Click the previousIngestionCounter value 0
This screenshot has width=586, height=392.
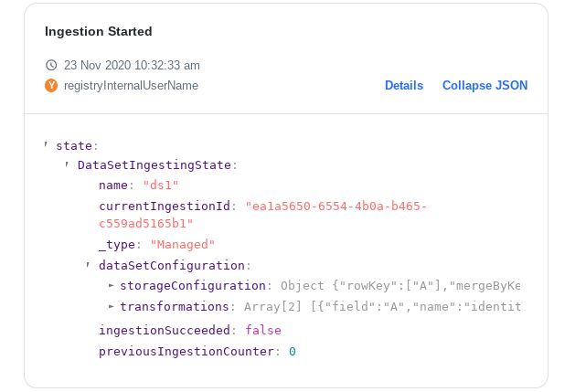(293, 351)
